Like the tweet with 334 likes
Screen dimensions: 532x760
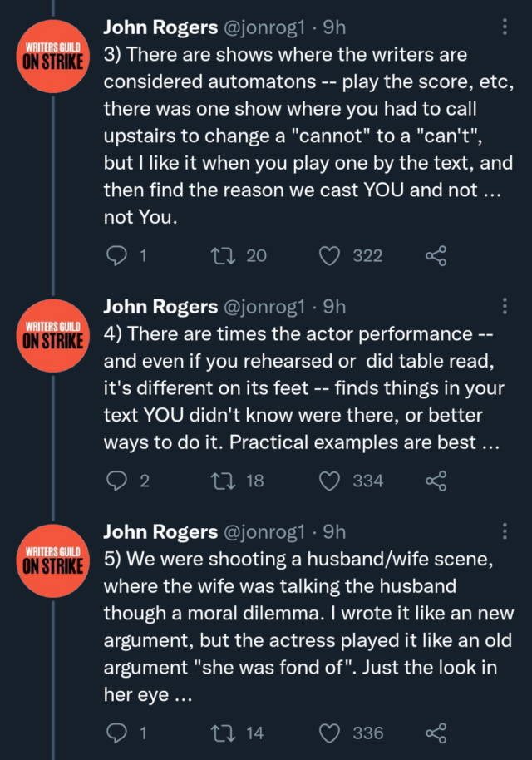(x=331, y=480)
